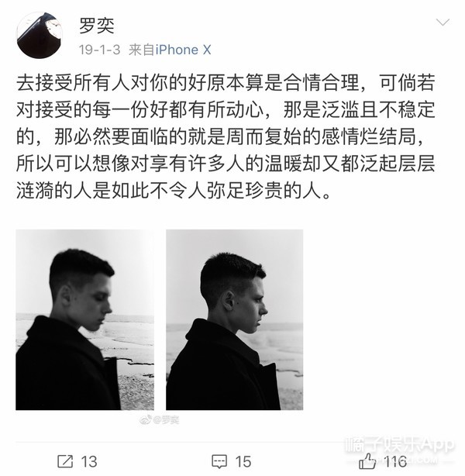Open the left blurred profile photo

click(84, 319)
